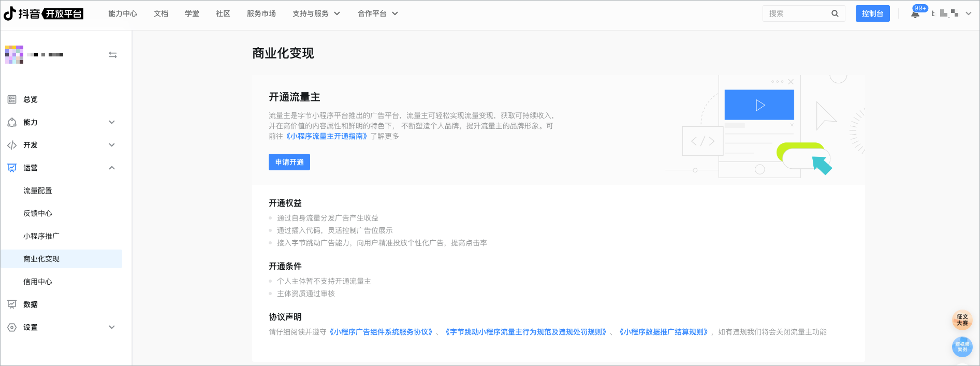Click the 总览 overview icon

point(12,99)
